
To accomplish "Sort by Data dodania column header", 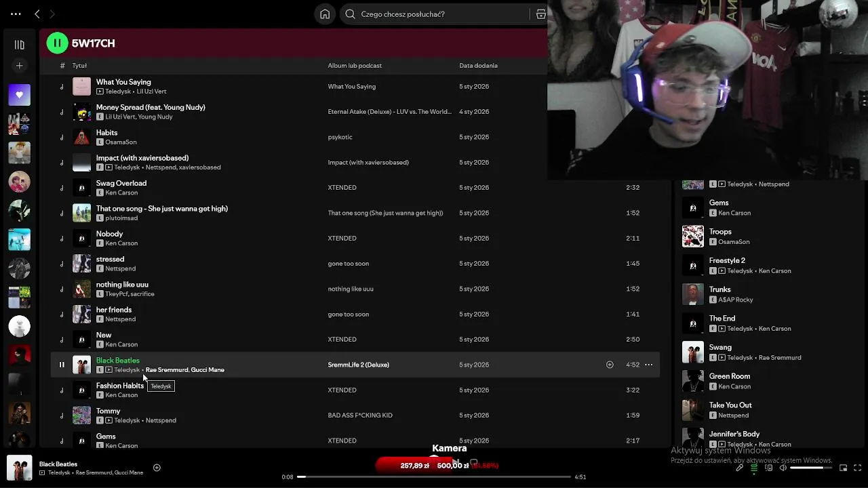I will tap(478, 66).
